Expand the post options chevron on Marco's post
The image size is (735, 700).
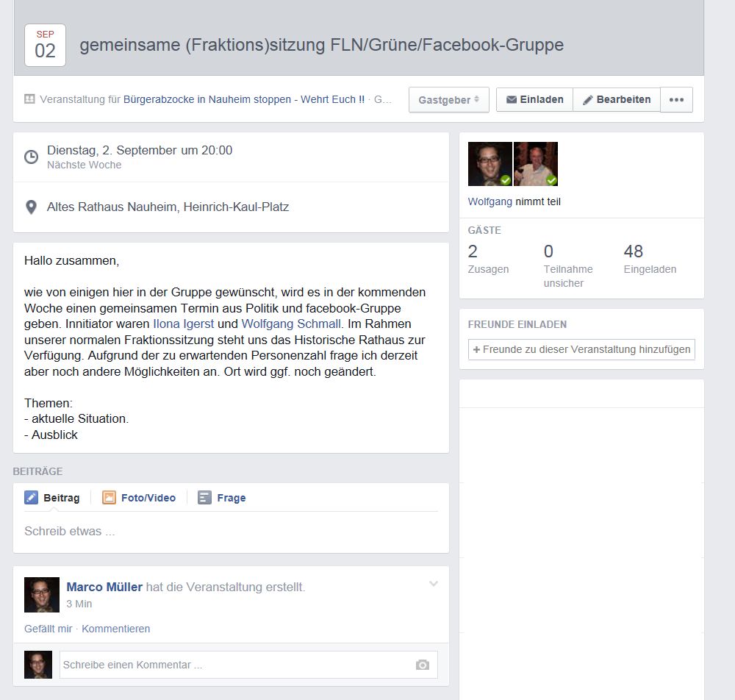point(434,584)
